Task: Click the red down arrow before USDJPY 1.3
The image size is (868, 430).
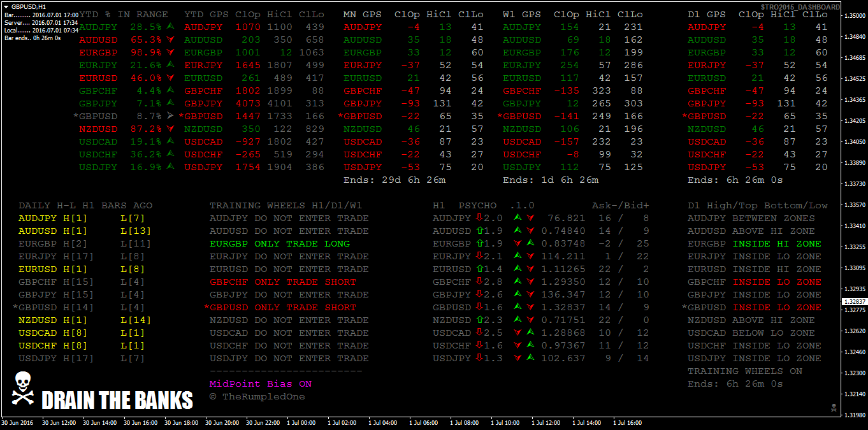Action: pos(479,358)
